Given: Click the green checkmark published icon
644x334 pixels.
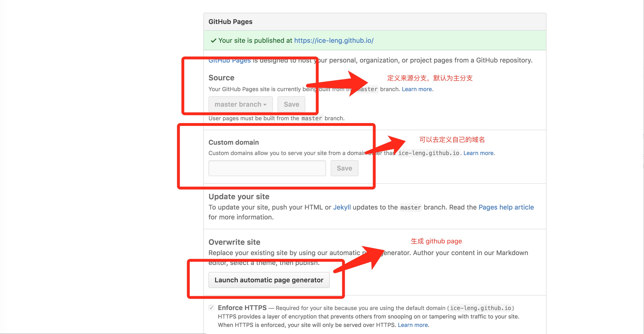Looking at the screenshot, I should pos(213,40).
